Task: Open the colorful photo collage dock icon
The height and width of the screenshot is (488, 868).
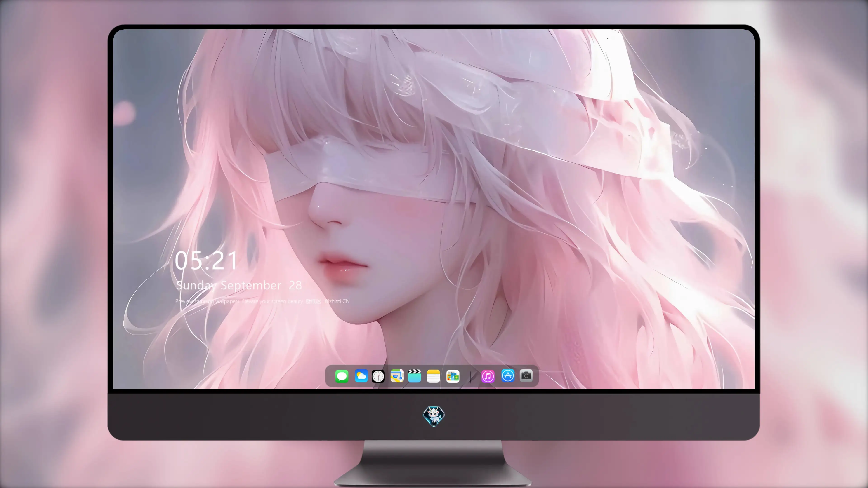Action: tap(453, 376)
